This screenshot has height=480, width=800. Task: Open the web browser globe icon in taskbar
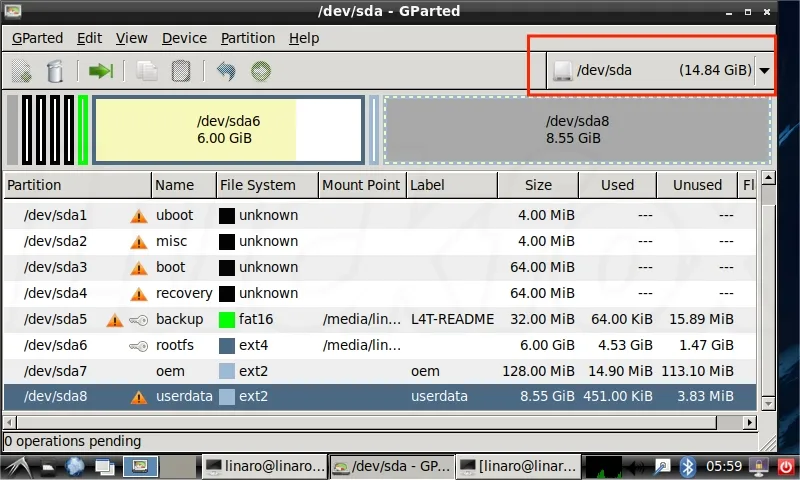(74, 467)
